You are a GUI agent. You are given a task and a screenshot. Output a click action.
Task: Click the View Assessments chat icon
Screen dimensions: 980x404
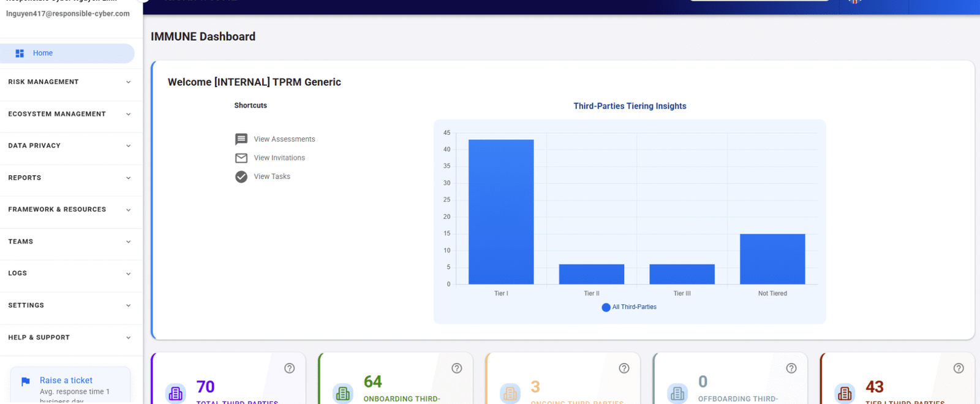[241, 139]
